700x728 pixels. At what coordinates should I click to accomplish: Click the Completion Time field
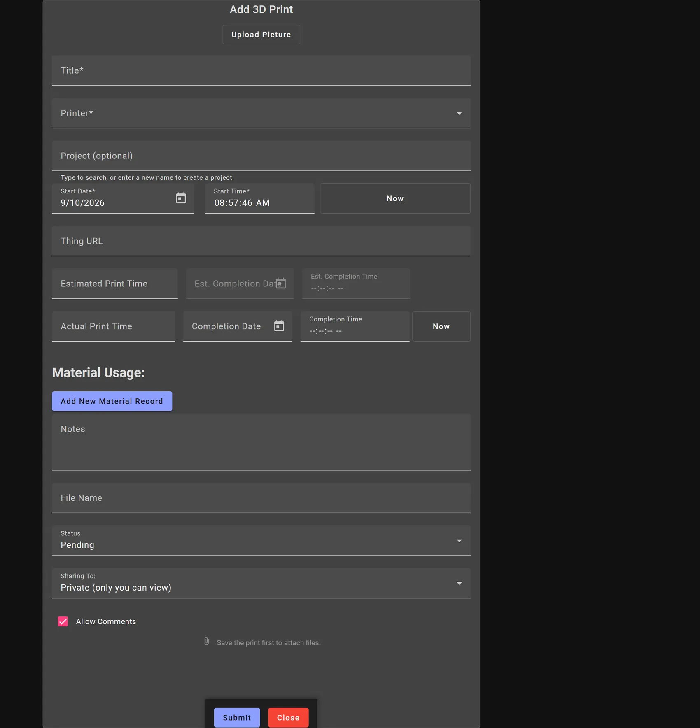click(x=355, y=326)
